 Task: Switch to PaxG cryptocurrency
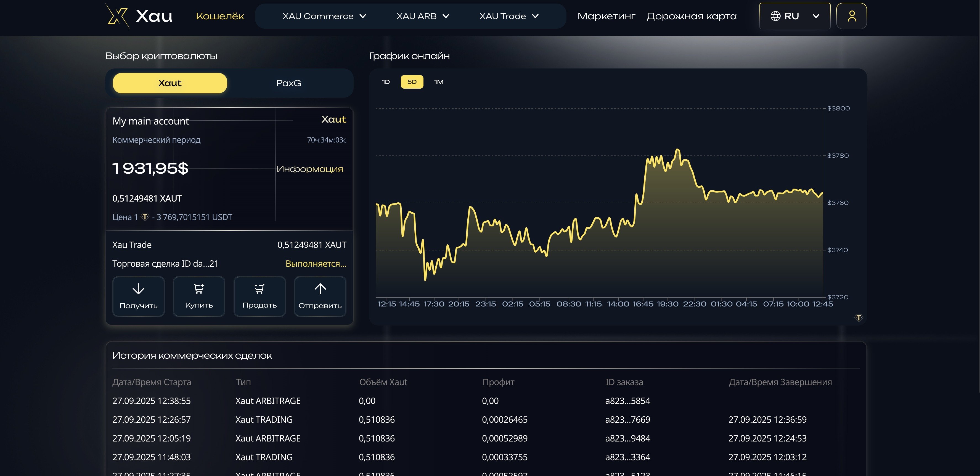click(x=288, y=83)
